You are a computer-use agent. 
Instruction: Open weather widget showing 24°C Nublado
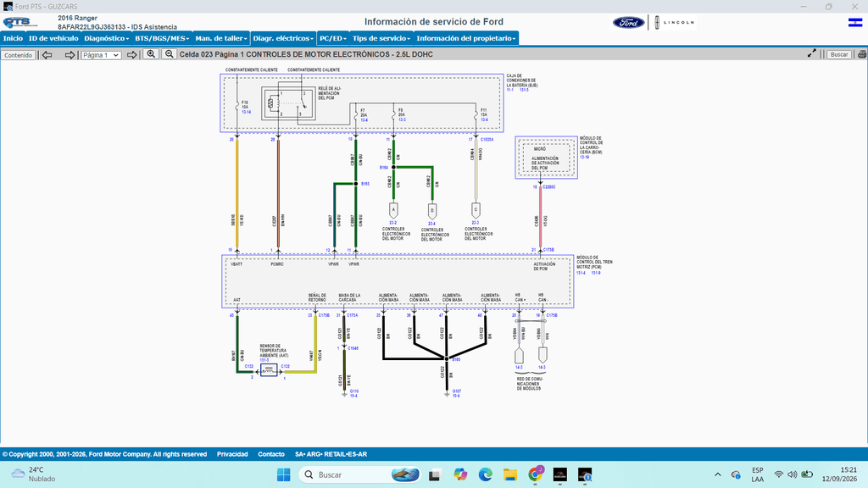point(34,474)
